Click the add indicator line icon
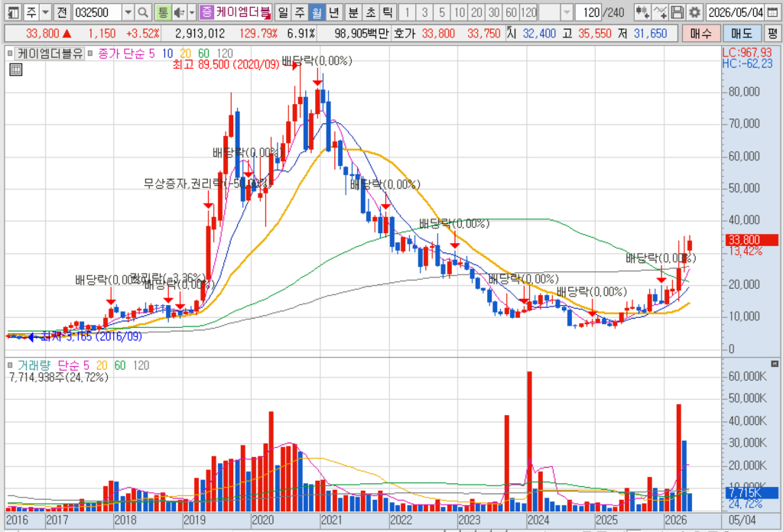 coord(660,12)
